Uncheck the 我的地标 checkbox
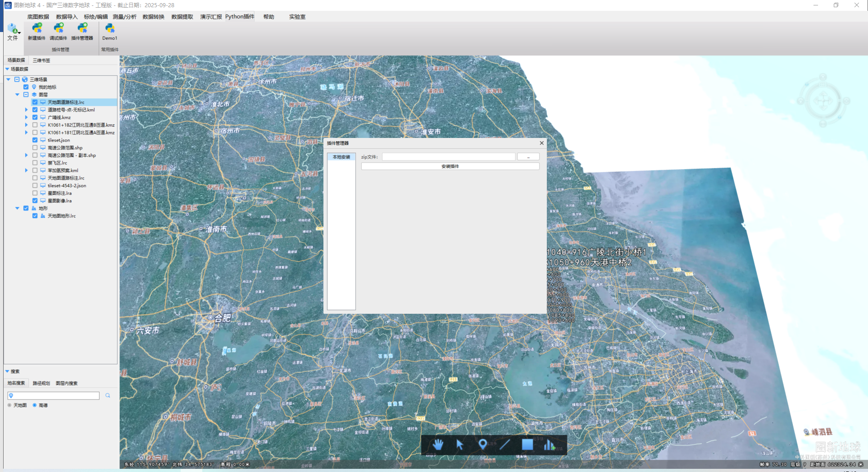Viewport: 868px width, 472px height. coord(26,87)
